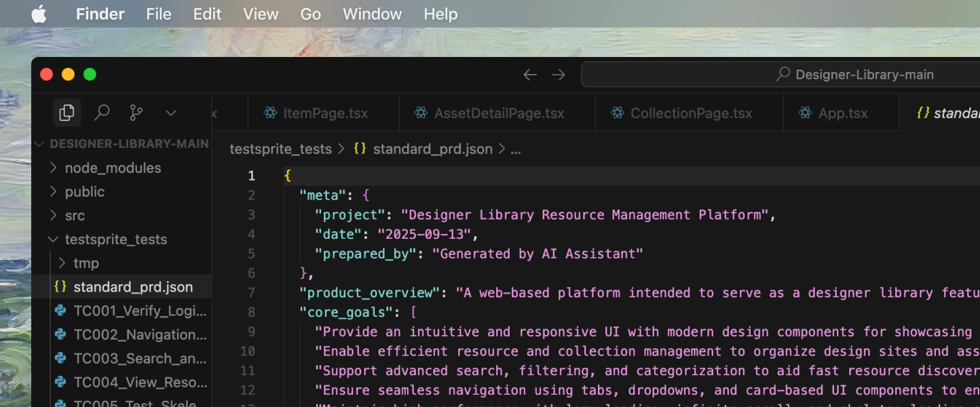This screenshot has height=407, width=980.
Task: Open the Finder menu
Action: (x=100, y=14)
